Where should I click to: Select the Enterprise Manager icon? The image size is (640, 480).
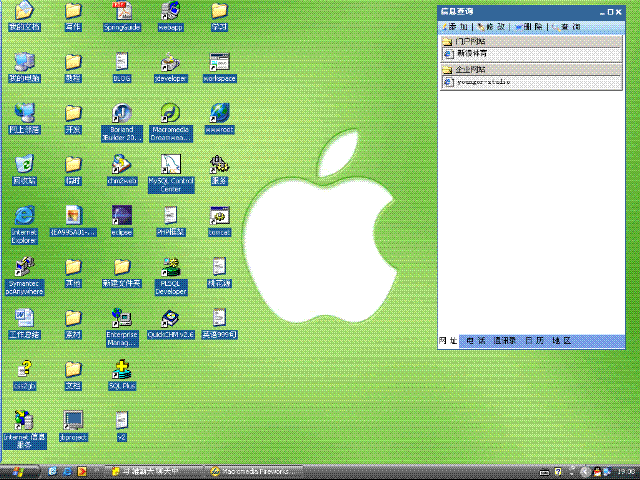point(122,327)
